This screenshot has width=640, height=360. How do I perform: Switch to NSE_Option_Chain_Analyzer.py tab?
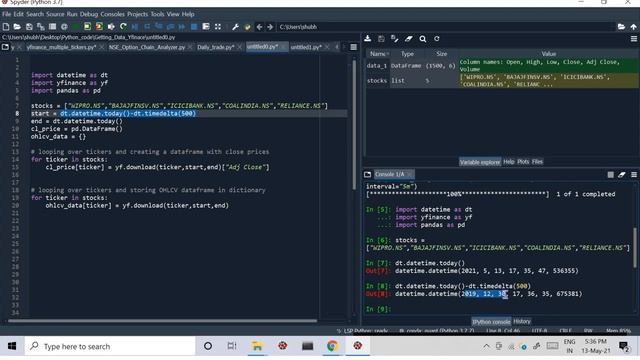tap(147, 47)
